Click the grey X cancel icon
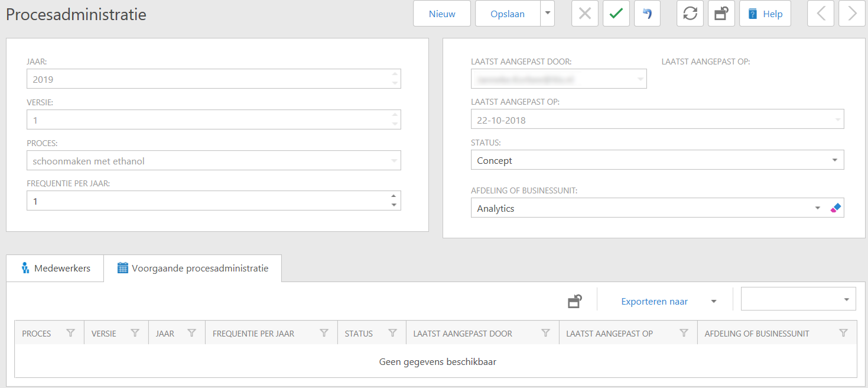 click(584, 14)
